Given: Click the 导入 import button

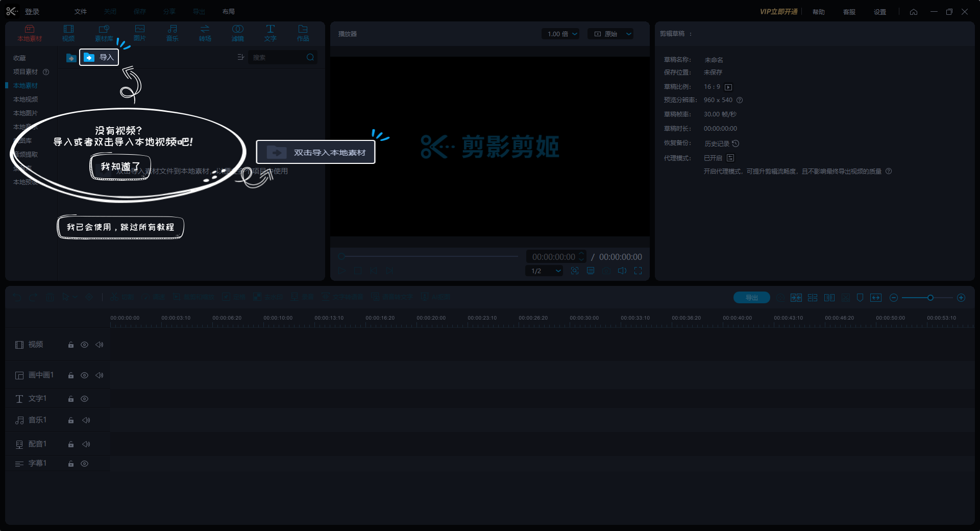Looking at the screenshot, I should pos(99,57).
